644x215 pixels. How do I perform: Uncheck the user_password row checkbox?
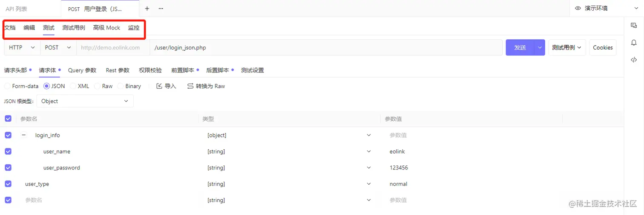pyautogui.click(x=8, y=168)
